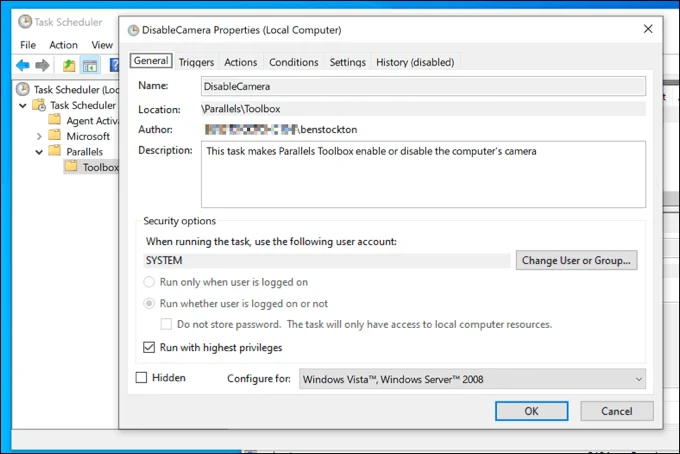Select the Toolbox tree folder label
Image resolution: width=680 pixels, height=454 pixels.
[x=101, y=167]
